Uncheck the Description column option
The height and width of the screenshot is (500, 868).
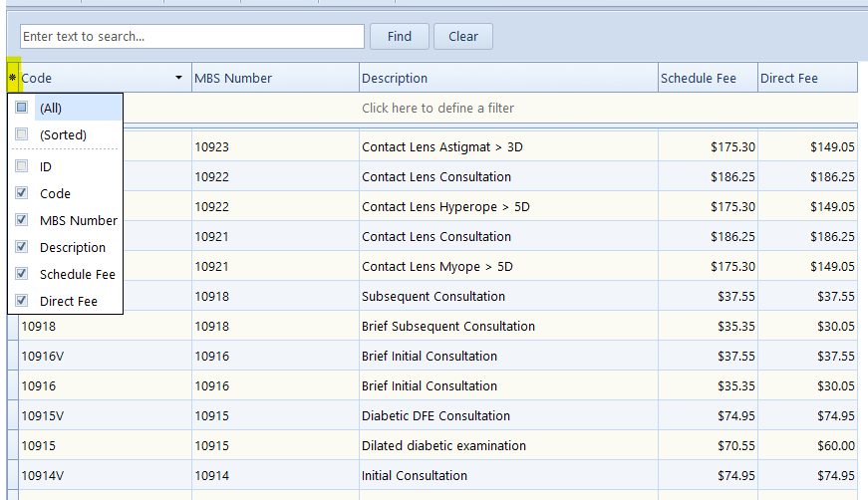(22, 247)
